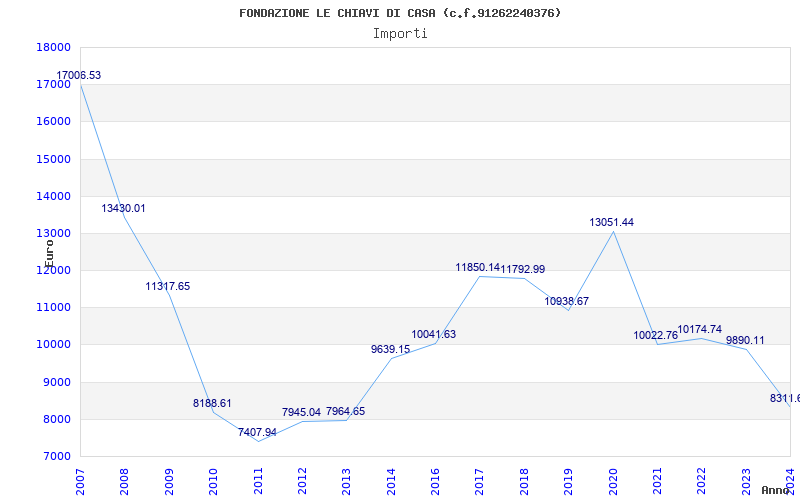800x500 pixels.
Task: Click x-axis year 2012
Action: coord(302,481)
